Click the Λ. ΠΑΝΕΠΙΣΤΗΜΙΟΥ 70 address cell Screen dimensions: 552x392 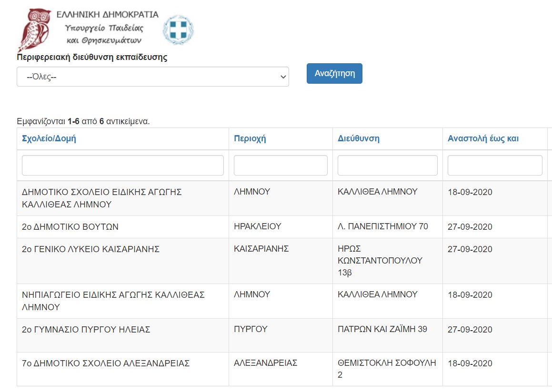click(382, 226)
